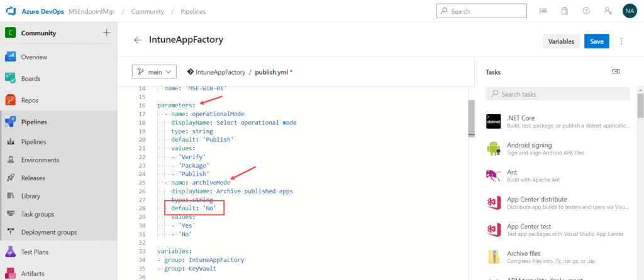Open Releases in the sidebar

tap(33, 178)
